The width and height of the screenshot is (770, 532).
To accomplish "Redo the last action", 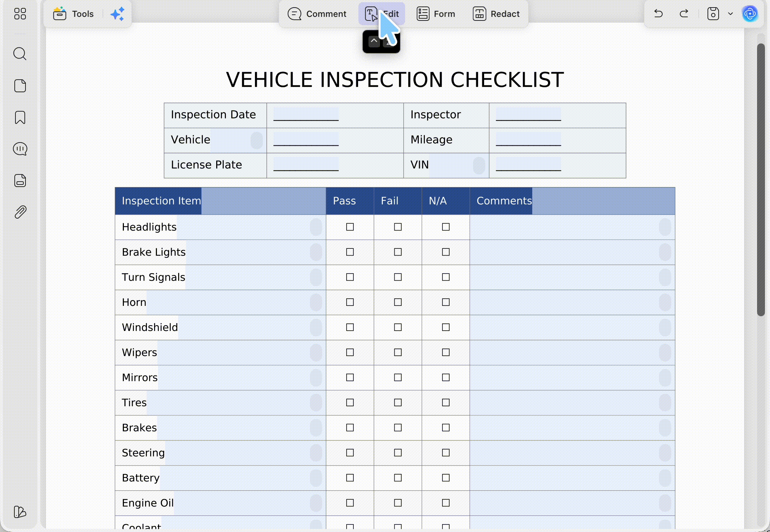I will tap(684, 14).
